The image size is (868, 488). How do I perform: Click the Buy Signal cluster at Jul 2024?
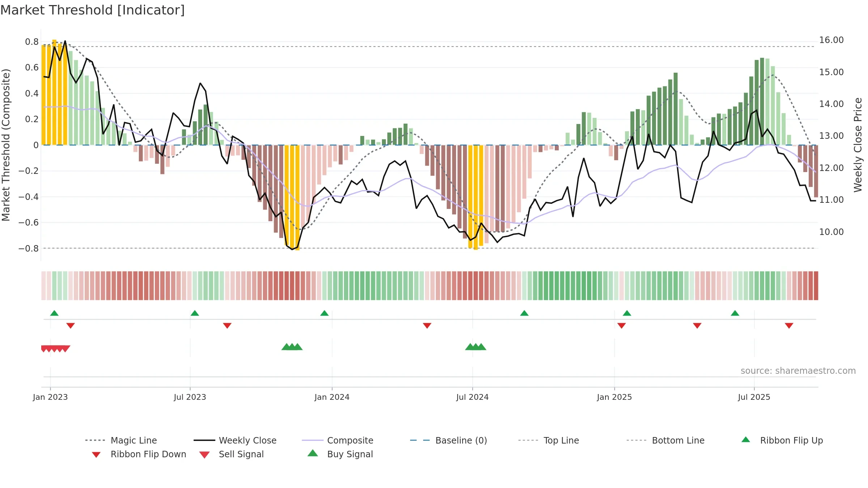tap(476, 347)
